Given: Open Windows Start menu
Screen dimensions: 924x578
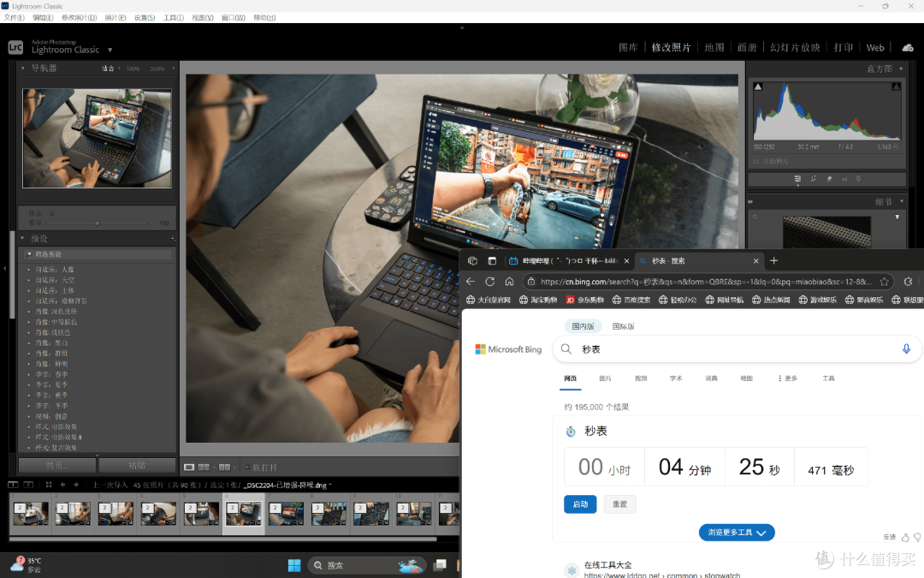Looking at the screenshot, I should coord(294,565).
